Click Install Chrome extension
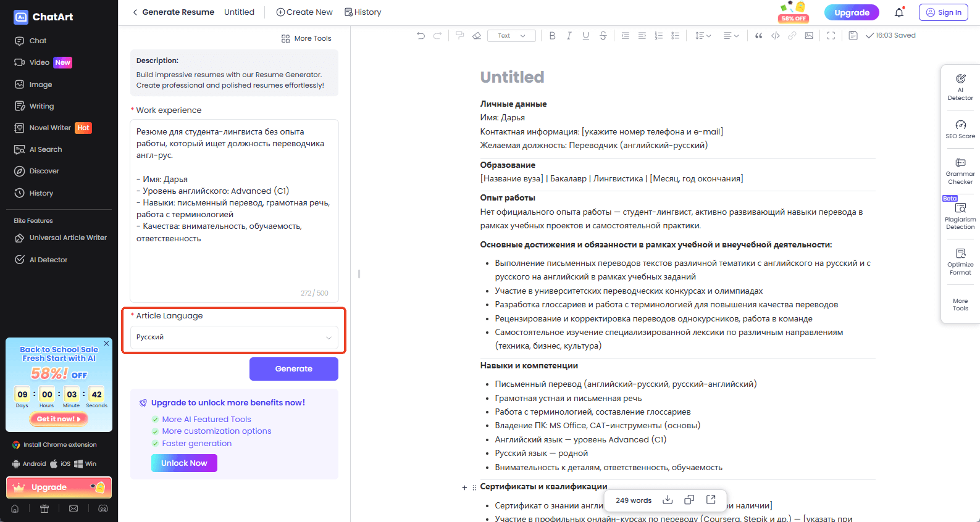 (x=54, y=445)
